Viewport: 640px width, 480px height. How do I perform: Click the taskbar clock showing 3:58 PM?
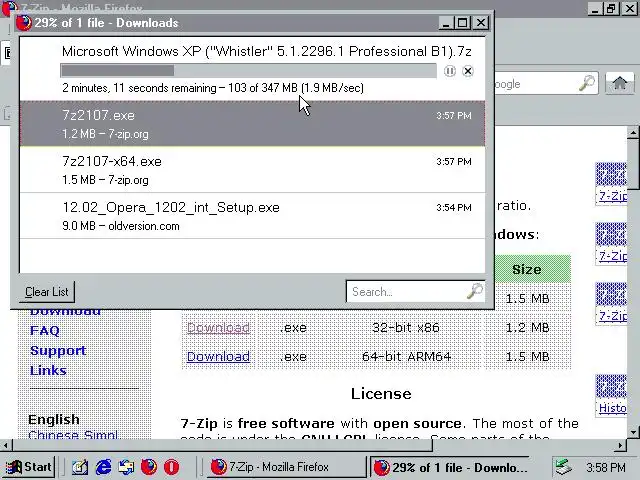coord(606,467)
